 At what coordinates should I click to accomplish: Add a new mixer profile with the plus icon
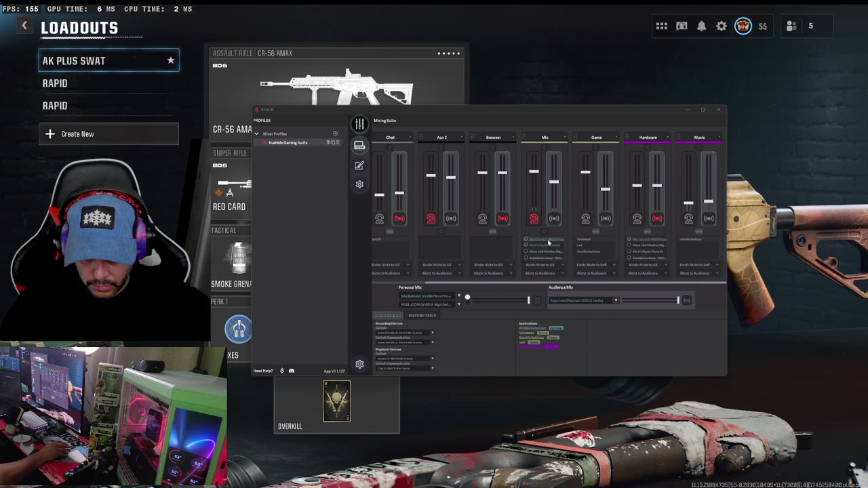[335, 134]
